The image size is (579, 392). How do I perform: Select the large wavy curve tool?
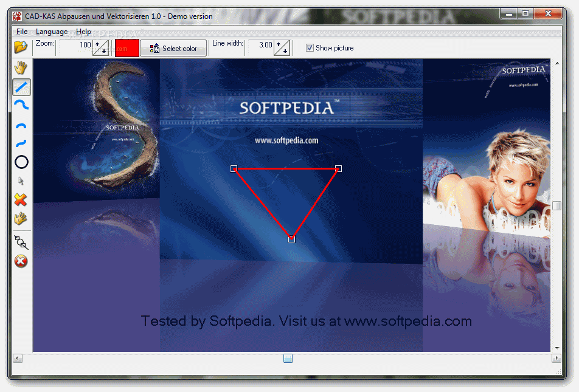[21, 105]
